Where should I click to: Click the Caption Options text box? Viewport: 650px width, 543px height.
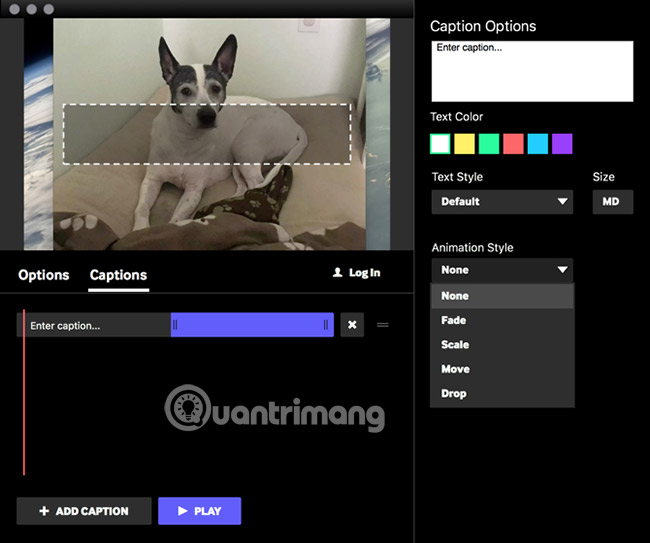[x=532, y=71]
